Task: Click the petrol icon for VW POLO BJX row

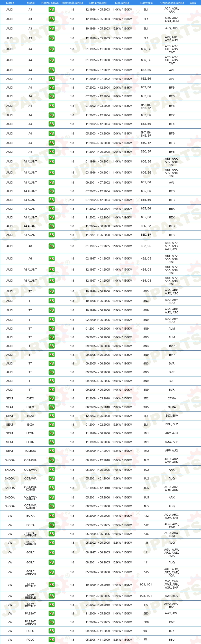Action: [x=52, y=631]
